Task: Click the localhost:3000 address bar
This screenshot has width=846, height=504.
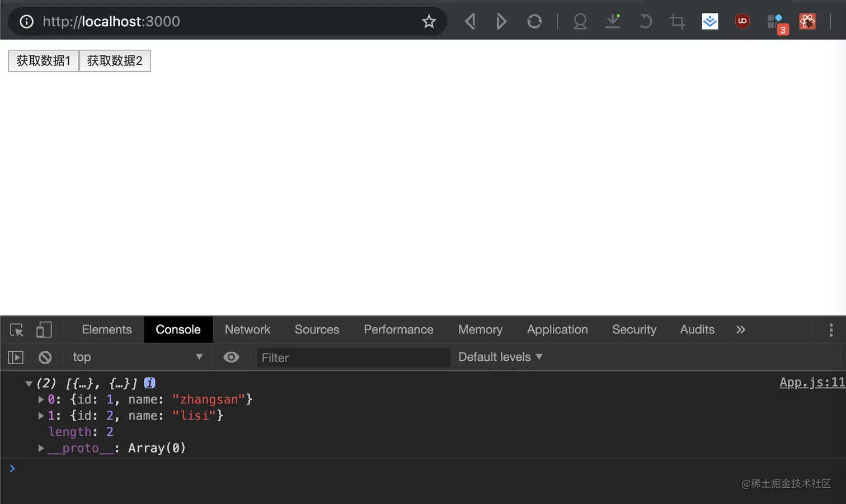Action: click(x=228, y=22)
